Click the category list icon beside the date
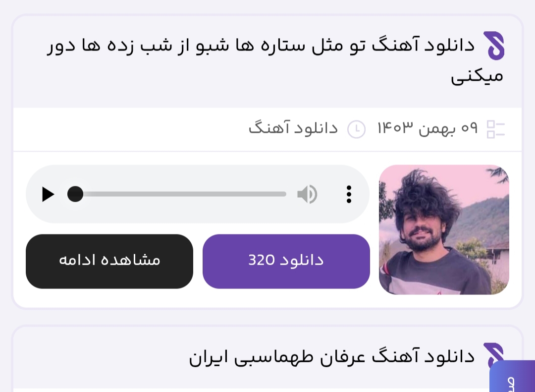 coord(495,129)
